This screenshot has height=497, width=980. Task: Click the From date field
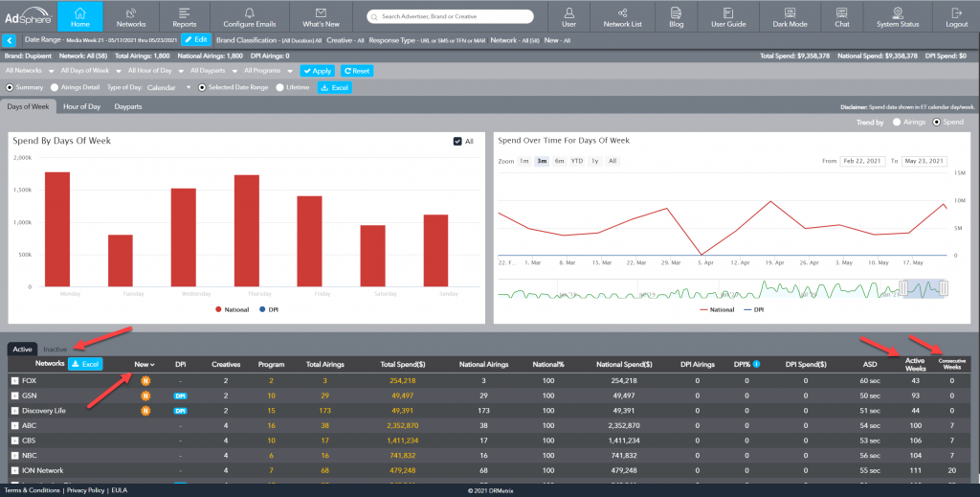[862, 161]
